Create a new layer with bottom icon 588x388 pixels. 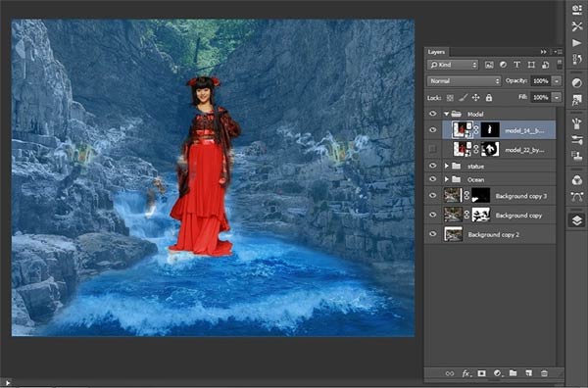point(529,373)
